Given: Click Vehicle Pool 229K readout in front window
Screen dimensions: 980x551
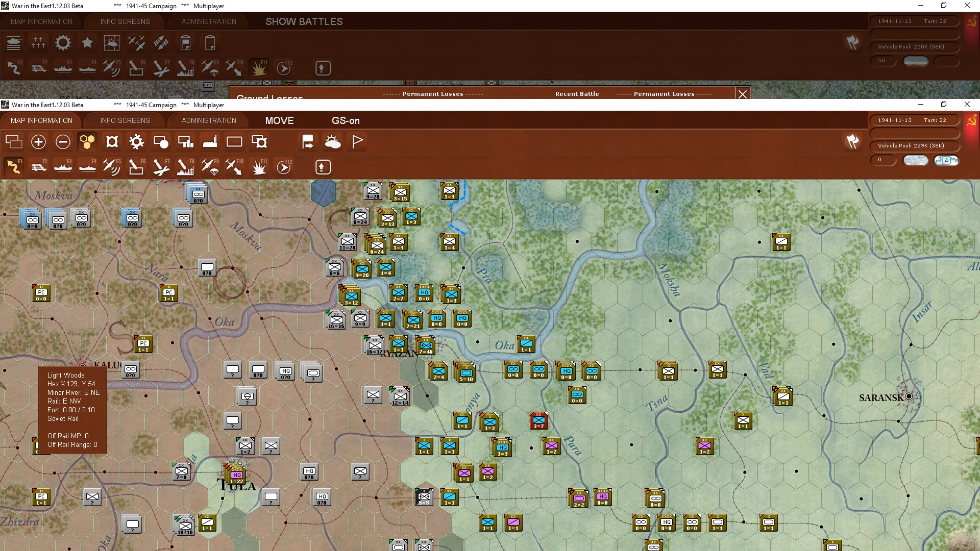Looking at the screenshot, I should [914, 145].
